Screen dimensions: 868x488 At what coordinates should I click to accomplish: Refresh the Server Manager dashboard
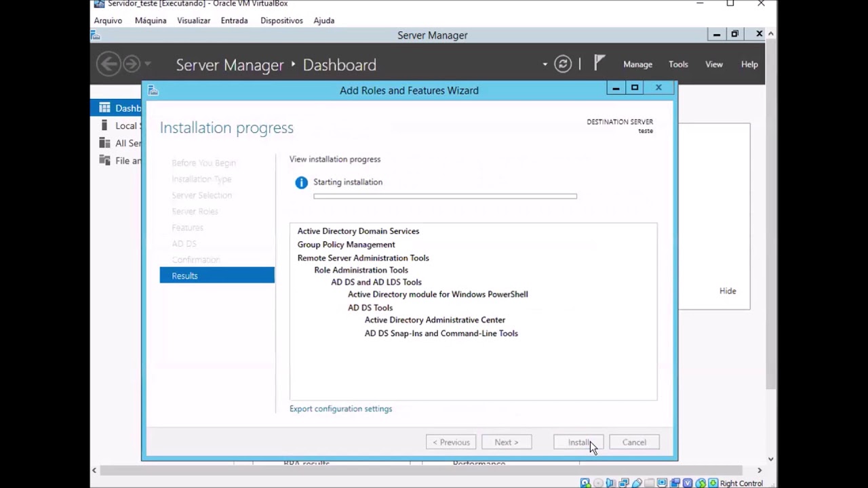click(x=563, y=64)
